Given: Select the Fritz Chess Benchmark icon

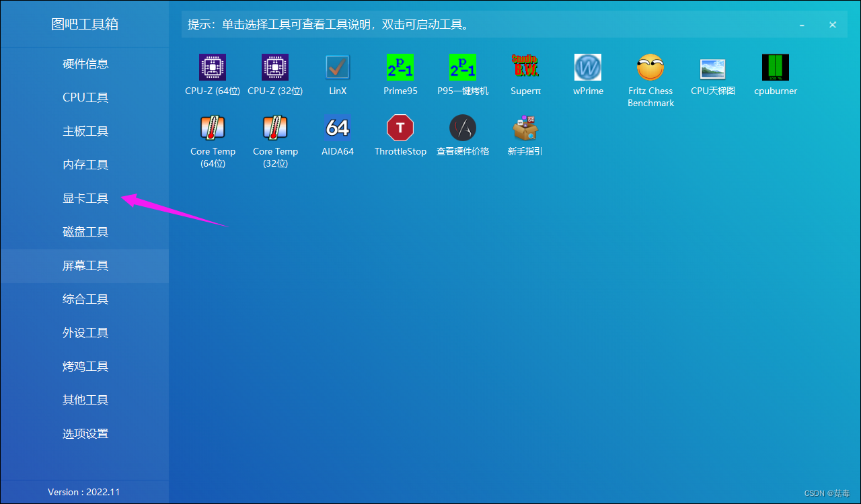Looking at the screenshot, I should pyautogui.click(x=650, y=67).
